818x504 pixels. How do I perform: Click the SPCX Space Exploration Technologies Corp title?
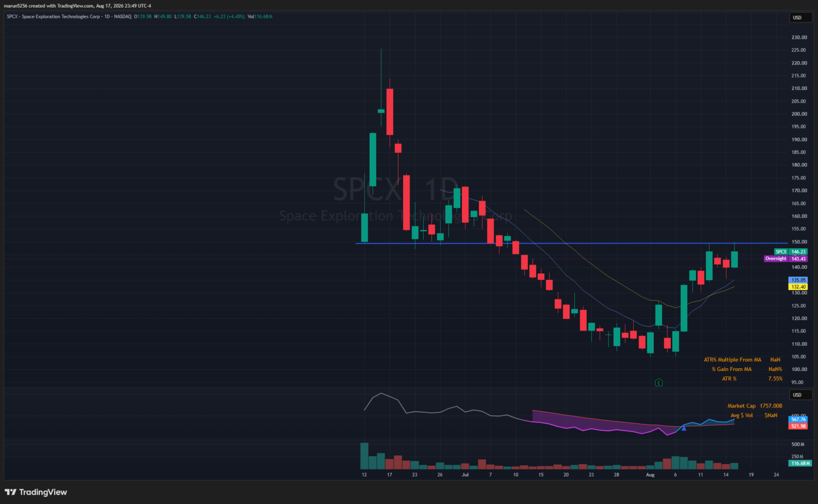coord(53,16)
